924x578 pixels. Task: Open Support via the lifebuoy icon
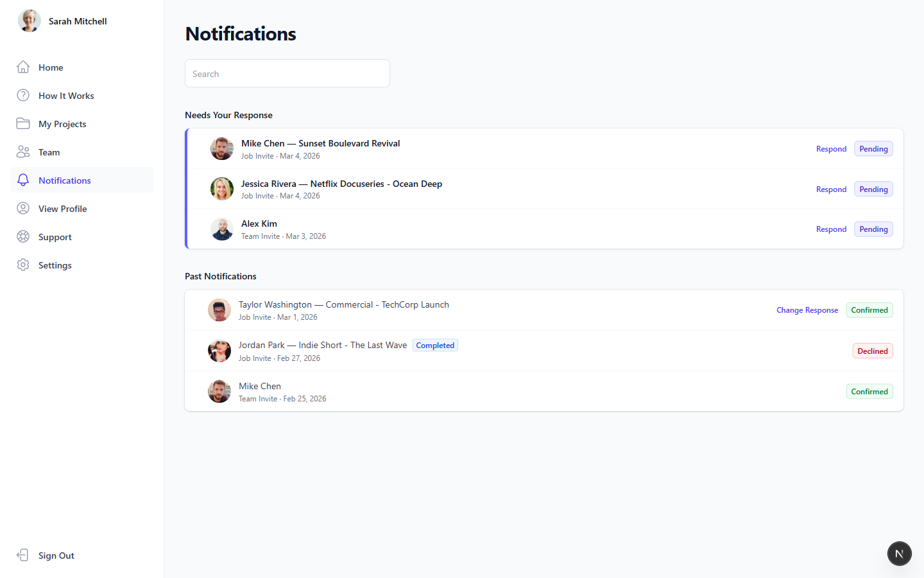[x=23, y=236]
